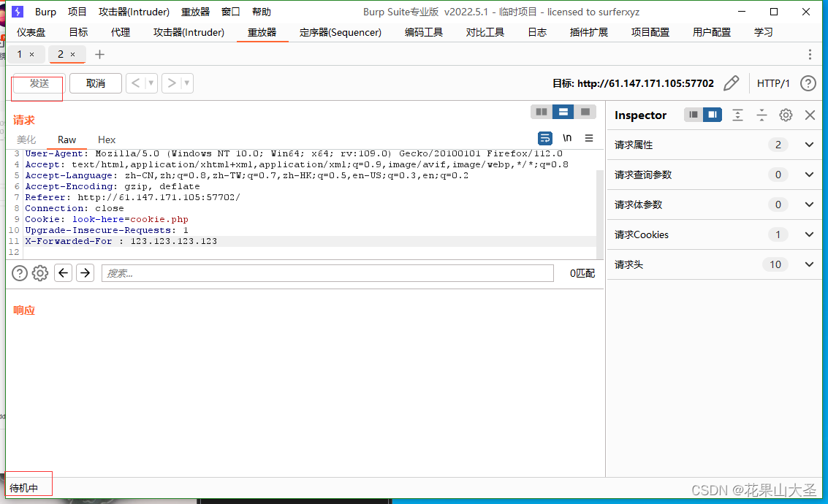828x504 pixels.
Task: Switch to 定序器(Sequencer) tab
Action: pyautogui.click(x=340, y=32)
